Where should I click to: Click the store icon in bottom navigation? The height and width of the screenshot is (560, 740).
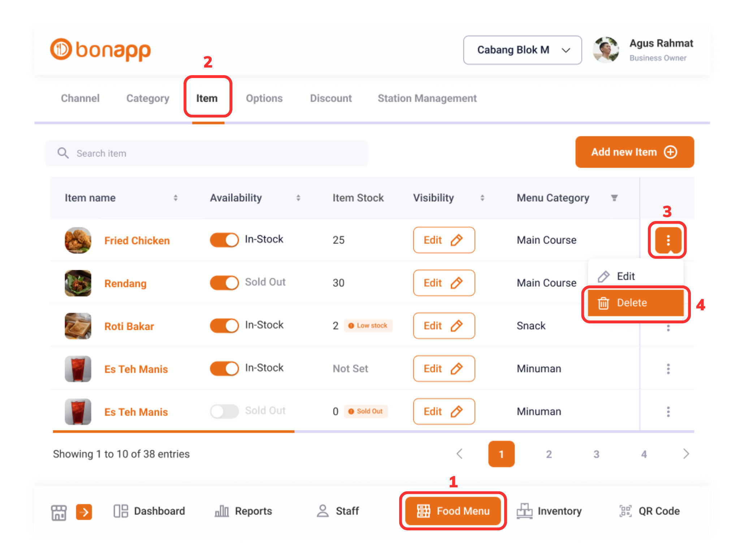(x=59, y=512)
